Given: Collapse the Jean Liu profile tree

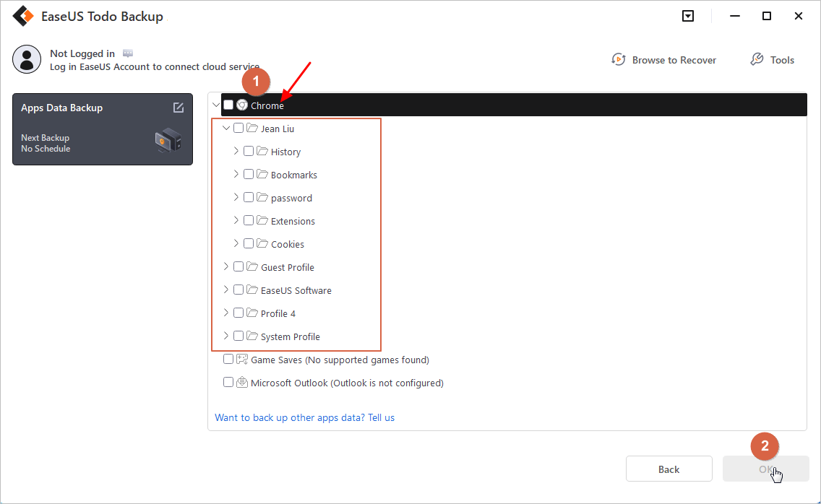Looking at the screenshot, I should pyautogui.click(x=226, y=129).
